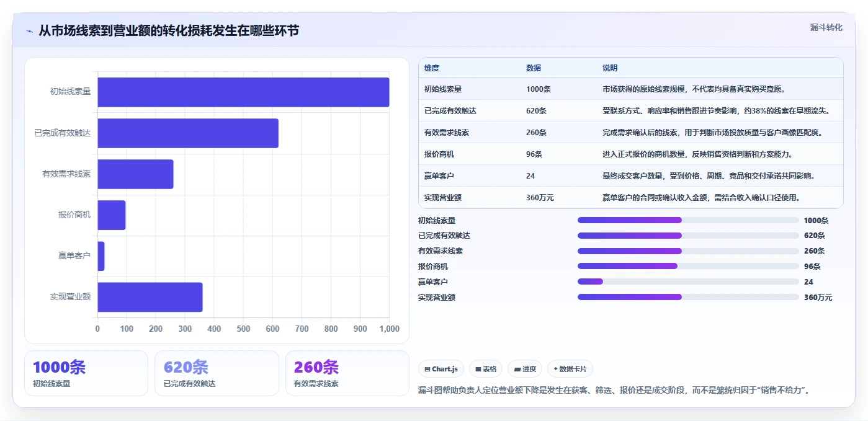This screenshot has height=421, width=868.
Task: Click the 260条 cell in the table
Action: (x=536, y=133)
